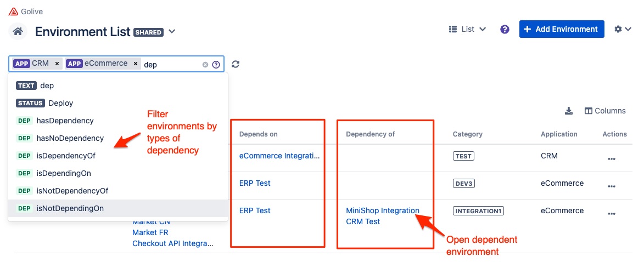Open the eCommerce Integration dependency link

[279, 156]
